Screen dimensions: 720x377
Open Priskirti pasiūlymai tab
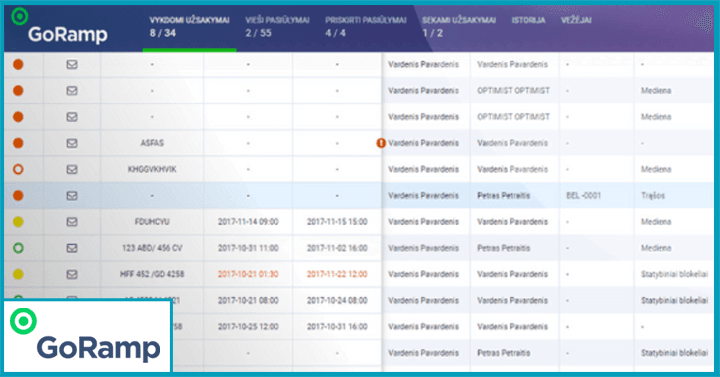coord(366,27)
